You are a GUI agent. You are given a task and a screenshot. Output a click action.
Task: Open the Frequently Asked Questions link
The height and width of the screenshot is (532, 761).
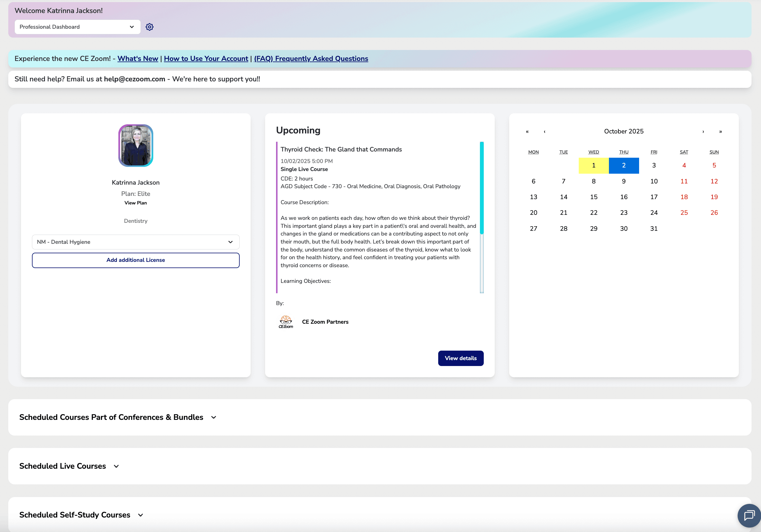click(311, 59)
